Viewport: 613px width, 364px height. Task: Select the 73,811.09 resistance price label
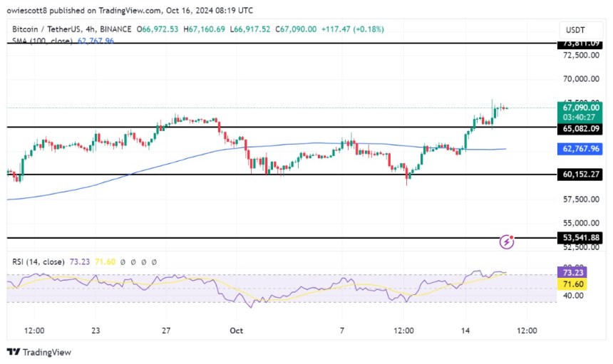point(580,43)
